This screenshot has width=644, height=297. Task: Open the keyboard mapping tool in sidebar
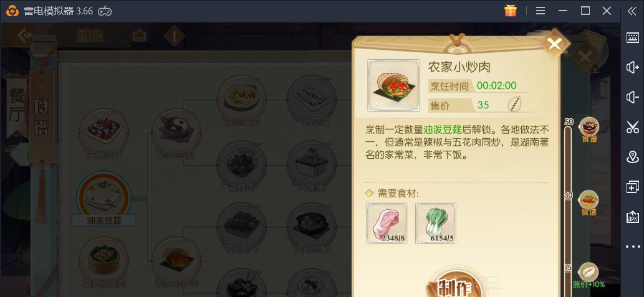click(633, 37)
